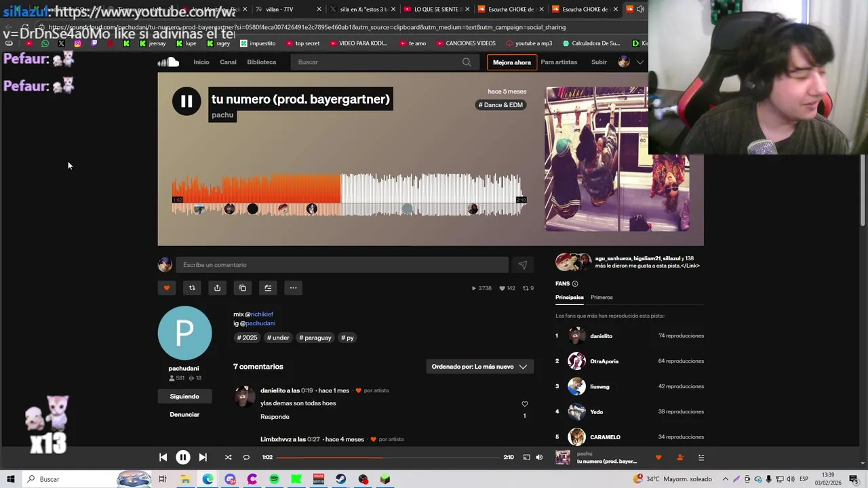Click the share icon

(x=217, y=288)
